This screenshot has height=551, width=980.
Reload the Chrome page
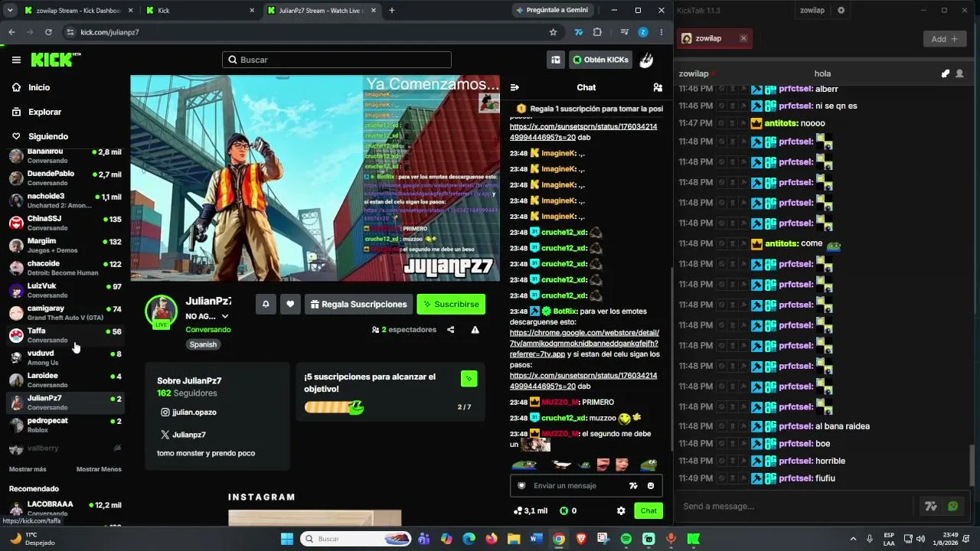click(48, 32)
